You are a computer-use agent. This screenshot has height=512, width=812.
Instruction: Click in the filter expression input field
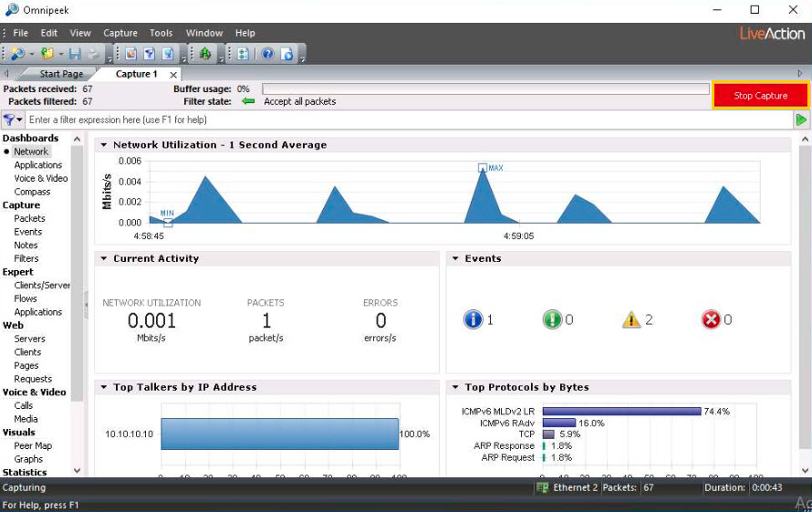click(409, 120)
